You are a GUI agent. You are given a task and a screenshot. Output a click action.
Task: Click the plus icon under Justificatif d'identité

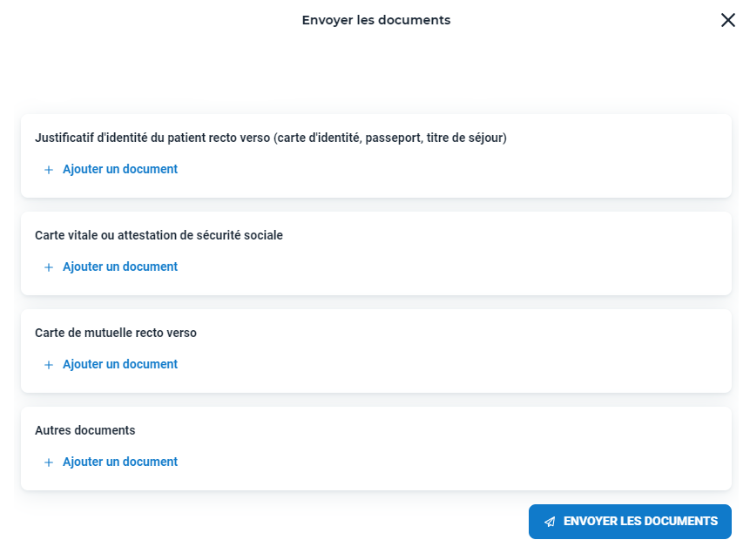tap(48, 170)
